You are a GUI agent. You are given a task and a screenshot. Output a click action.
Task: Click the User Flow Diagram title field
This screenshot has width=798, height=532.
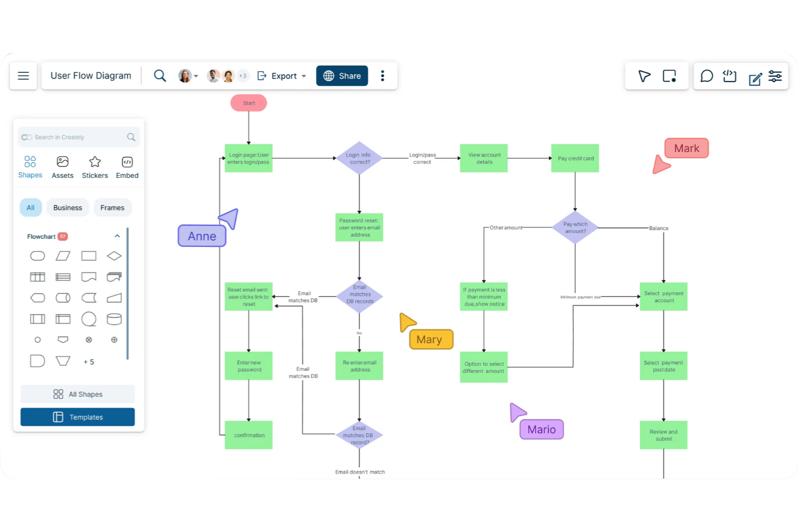pos(91,75)
